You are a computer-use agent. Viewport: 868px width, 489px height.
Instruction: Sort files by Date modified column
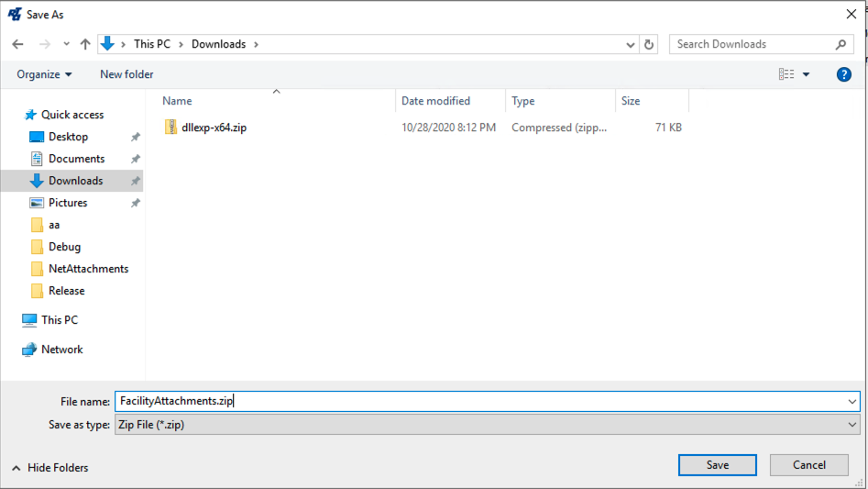pyautogui.click(x=435, y=101)
